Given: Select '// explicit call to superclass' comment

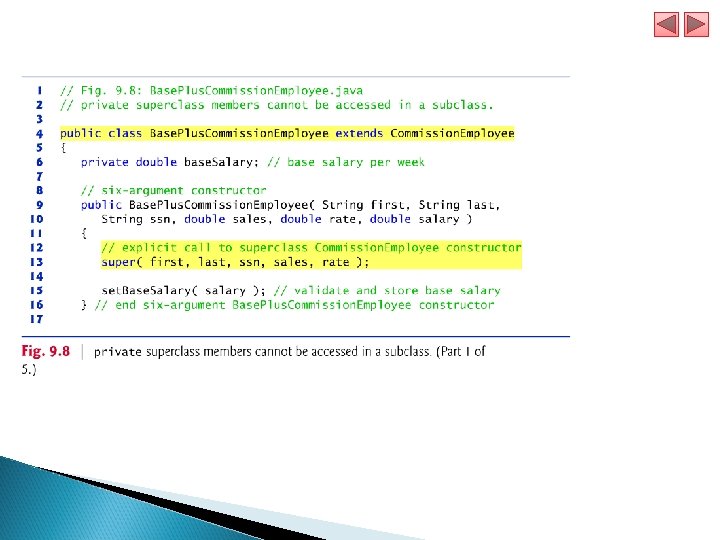Looking at the screenshot, I should tap(311, 248).
